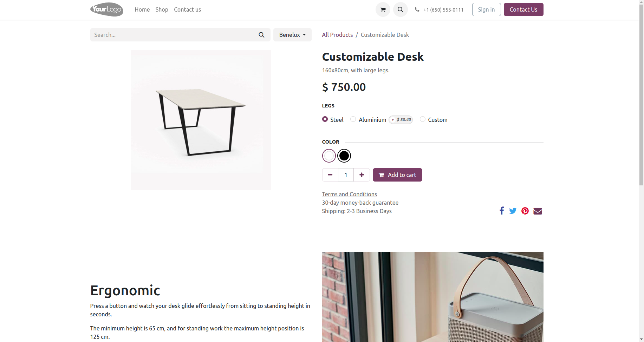Choose the black color swatch
This screenshot has height=342, width=644.
[344, 156]
